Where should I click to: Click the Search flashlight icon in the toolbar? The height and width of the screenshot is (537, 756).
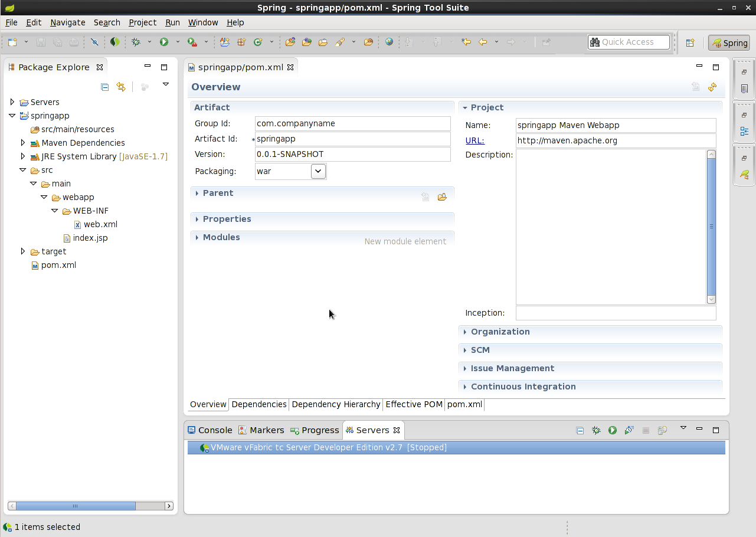[340, 42]
